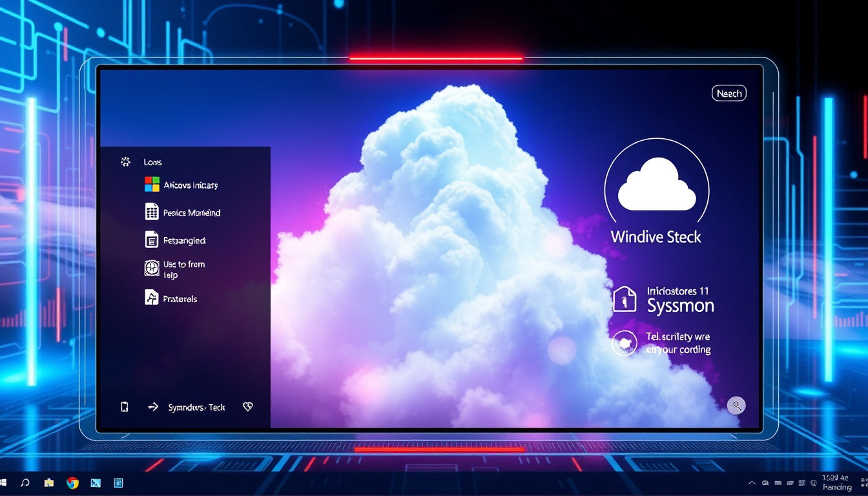Click the clock in the system tray
The width and height of the screenshot is (868, 496).
pos(838,482)
